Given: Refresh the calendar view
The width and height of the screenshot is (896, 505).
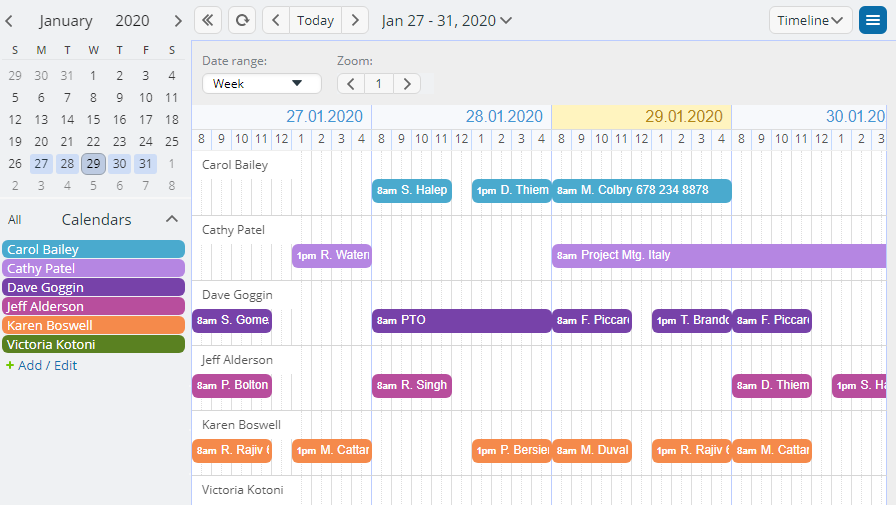Looking at the screenshot, I should click(x=242, y=21).
